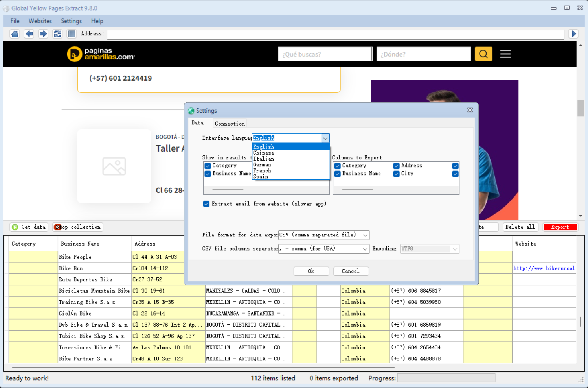Click the red Export button
Viewport: 588px width, 388px height.
(x=560, y=227)
